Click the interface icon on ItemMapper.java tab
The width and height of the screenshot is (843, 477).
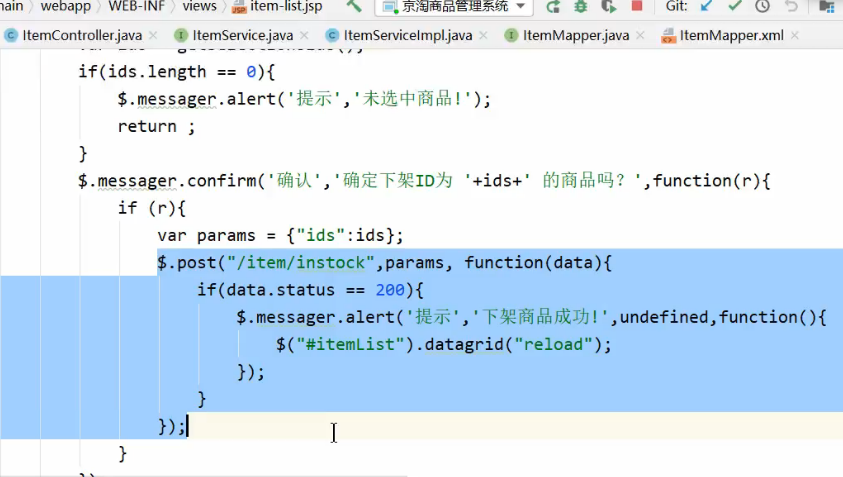pyautogui.click(x=511, y=35)
